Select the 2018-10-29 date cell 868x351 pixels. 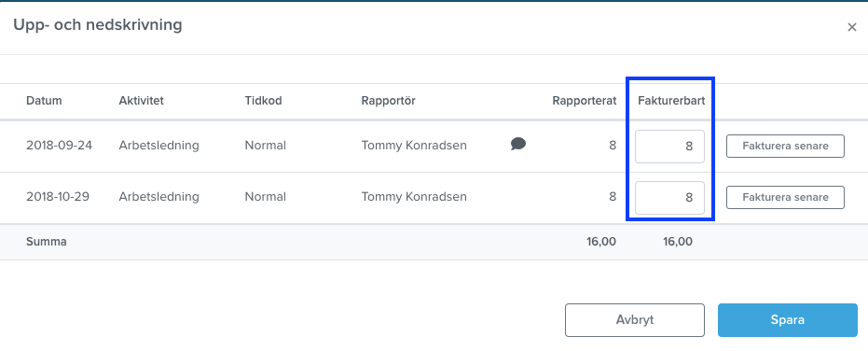pos(60,197)
